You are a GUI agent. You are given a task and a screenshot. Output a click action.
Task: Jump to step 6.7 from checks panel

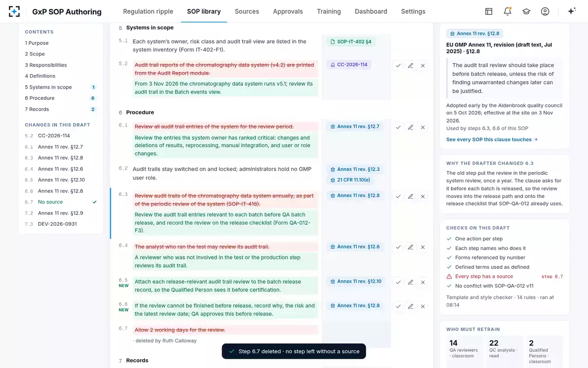[552, 277]
